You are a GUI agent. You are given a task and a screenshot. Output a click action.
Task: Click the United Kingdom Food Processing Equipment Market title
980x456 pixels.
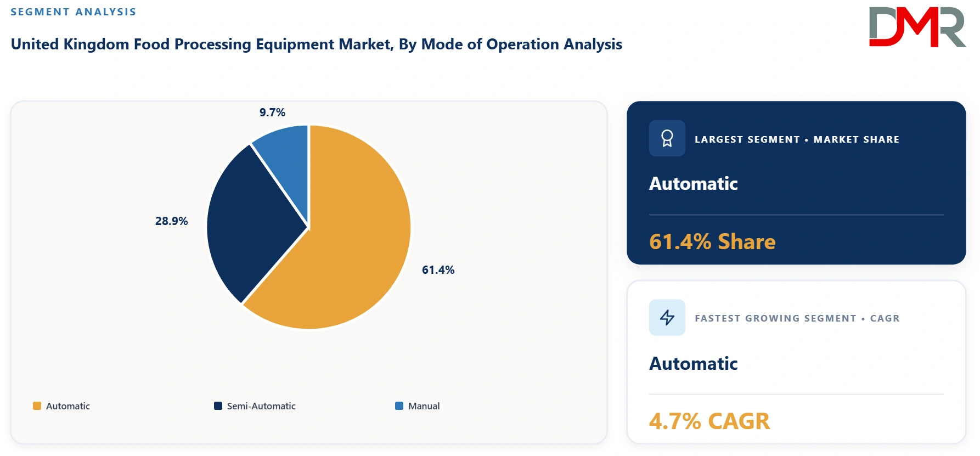[x=317, y=44]
